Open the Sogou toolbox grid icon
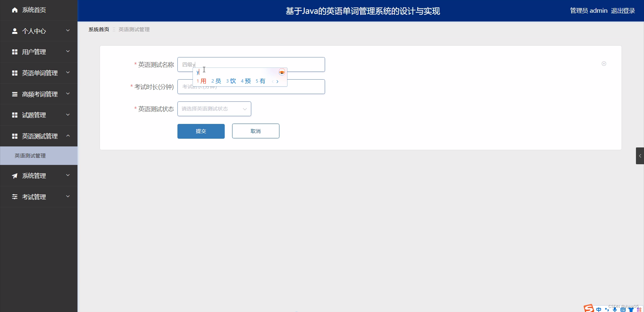Viewport: 644px width, 312px height. point(639,309)
